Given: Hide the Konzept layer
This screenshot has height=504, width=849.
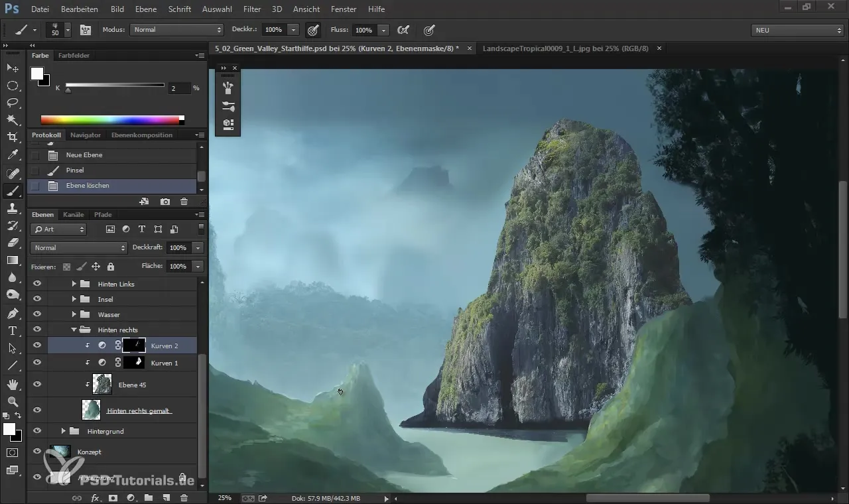Looking at the screenshot, I should (37, 452).
